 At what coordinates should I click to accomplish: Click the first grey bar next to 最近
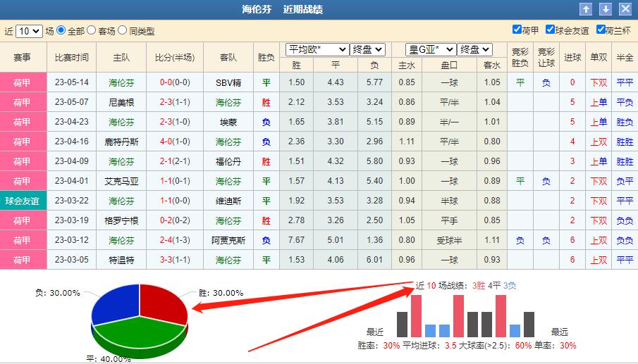[x=402, y=325]
